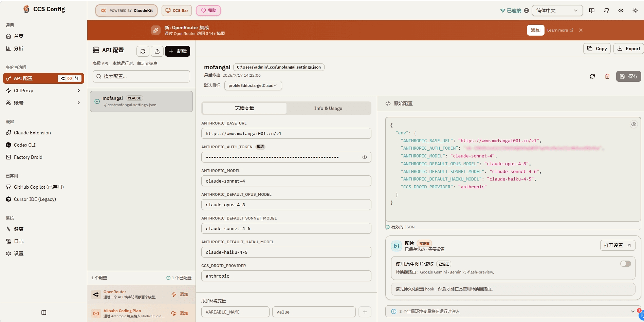
Task: Reveal the ANTHROPIC_AUTH_TOKEN with eye icon
Action: click(x=365, y=157)
